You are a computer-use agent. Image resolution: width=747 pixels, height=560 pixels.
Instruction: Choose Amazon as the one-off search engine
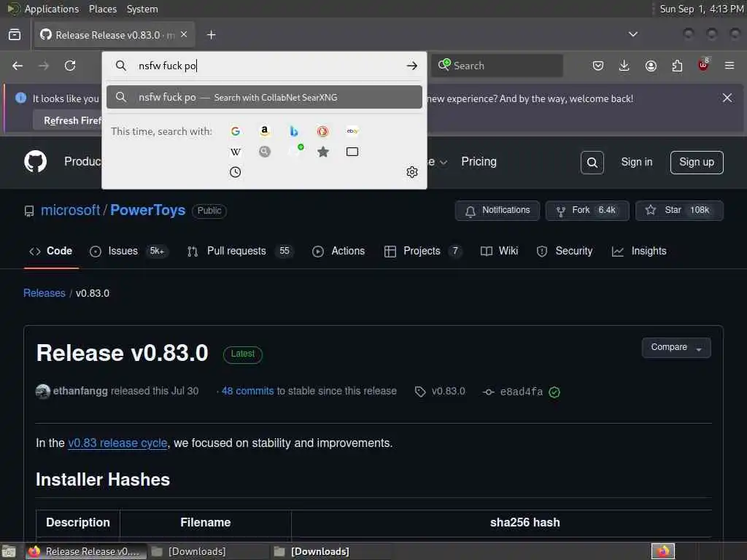point(264,131)
